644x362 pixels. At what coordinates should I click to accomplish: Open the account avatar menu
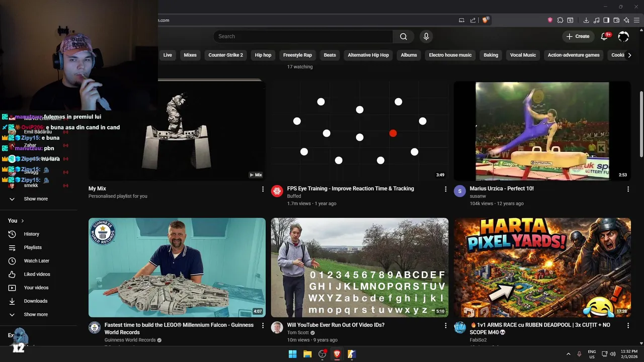pyautogui.click(x=623, y=36)
